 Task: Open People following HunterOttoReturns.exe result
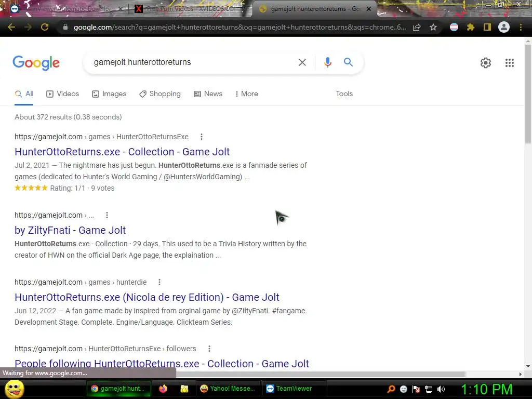(162, 363)
